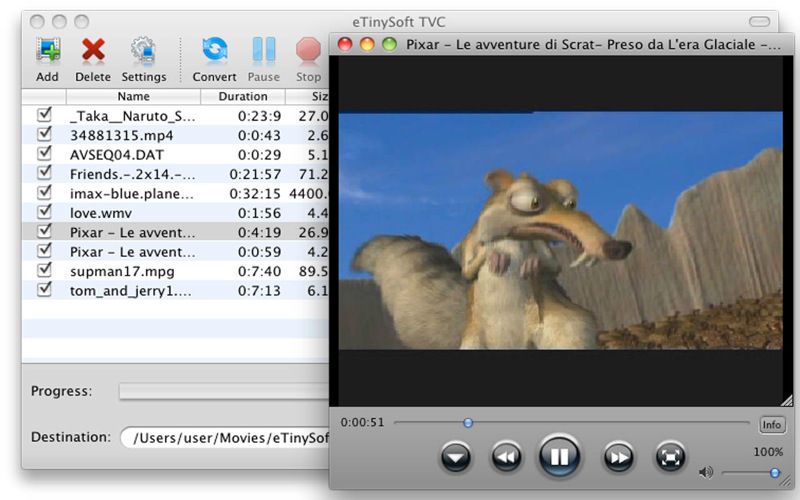Sort by the Duration column header
The height and width of the screenshot is (500, 800).
coord(243,96)
